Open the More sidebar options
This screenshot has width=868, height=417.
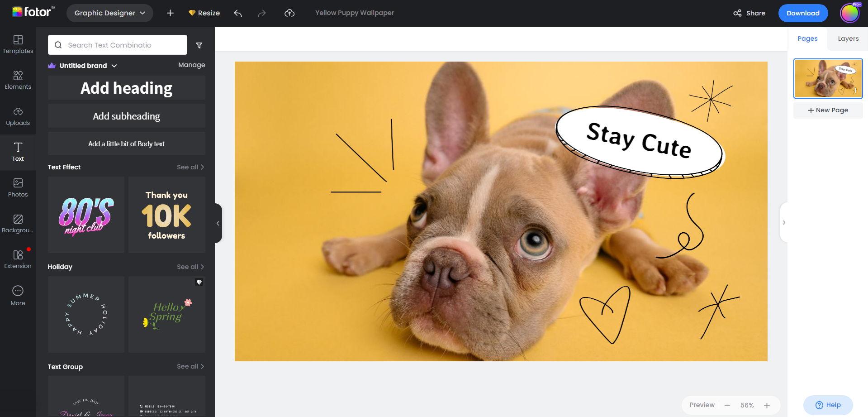click(x=18, y=296)
